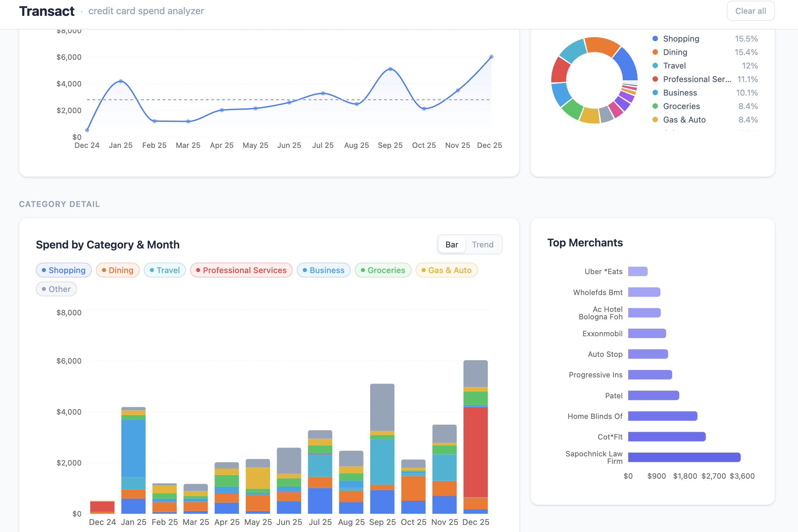
Task: Click the Oct 25 point on line chart
Action: 424,109
